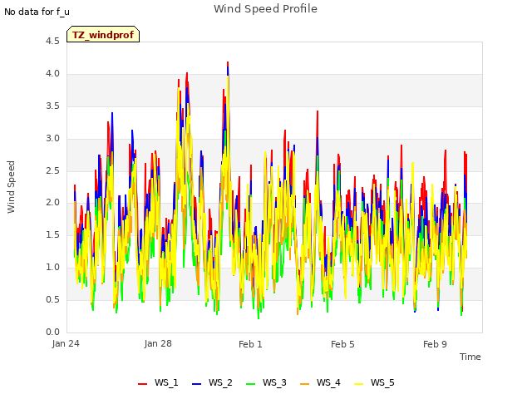Click the TZ_windprof label tag

[103, 34]
